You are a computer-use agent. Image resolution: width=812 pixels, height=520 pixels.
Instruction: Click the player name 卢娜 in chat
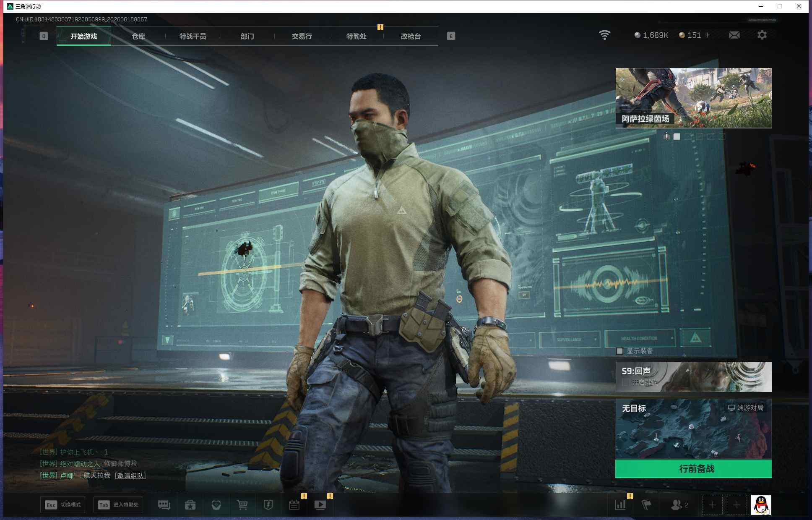tap(67, 475)
